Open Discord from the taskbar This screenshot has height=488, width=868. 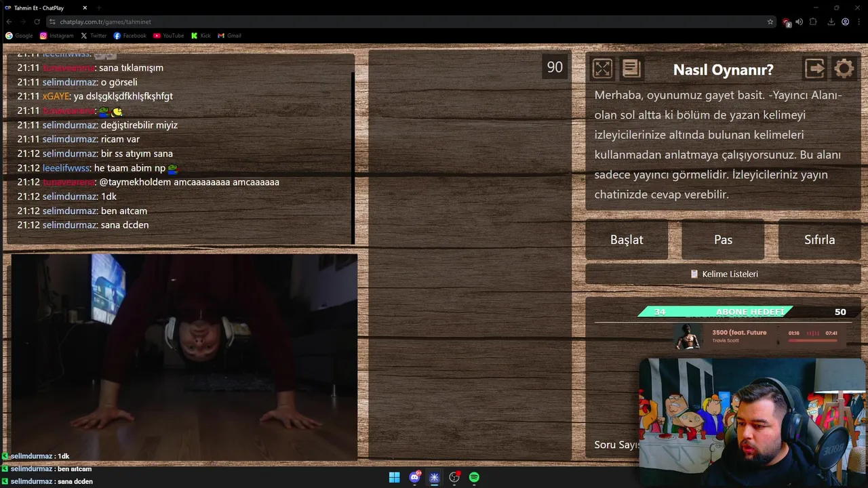tap(414, 477)
